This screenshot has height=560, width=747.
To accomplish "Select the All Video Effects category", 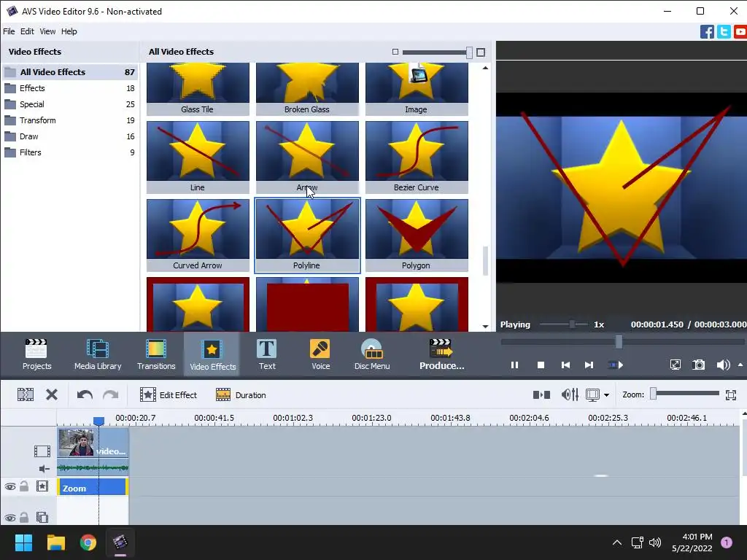I will pos(70,72).
